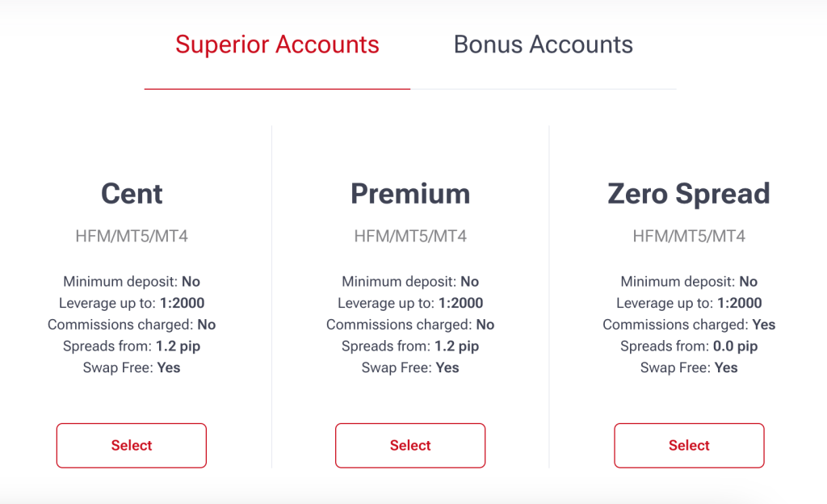Click Zero Spread's Commissions charged: Yes line
The image size is (827, 504).
coord(689,325)
